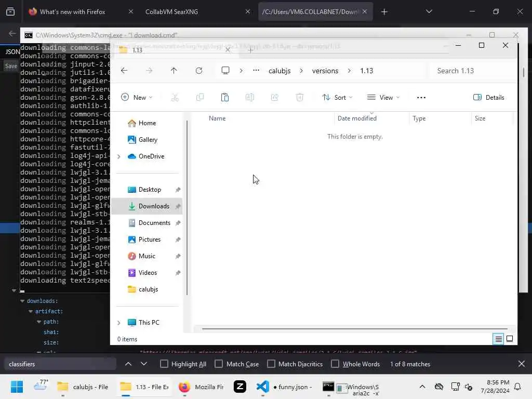Click the Paste clipboard icon

[224, 98]
